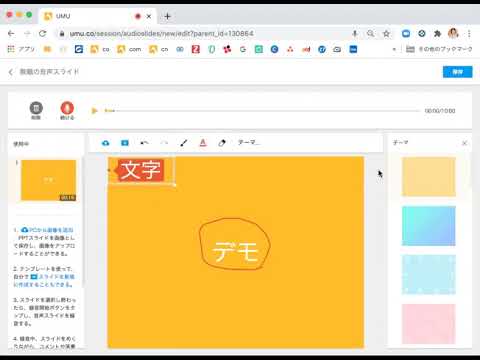Bookmark the page with the star icon

[386, 33]
